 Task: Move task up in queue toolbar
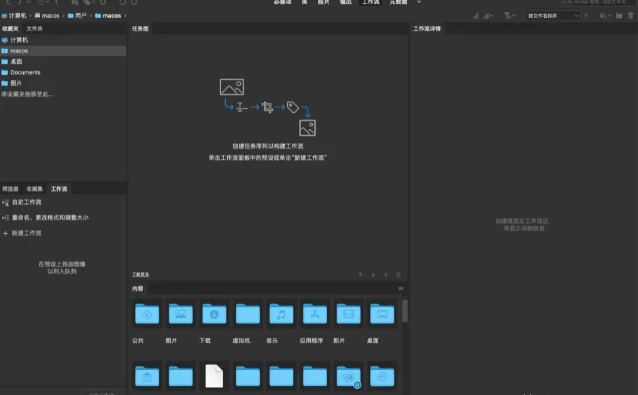[360, 275]
